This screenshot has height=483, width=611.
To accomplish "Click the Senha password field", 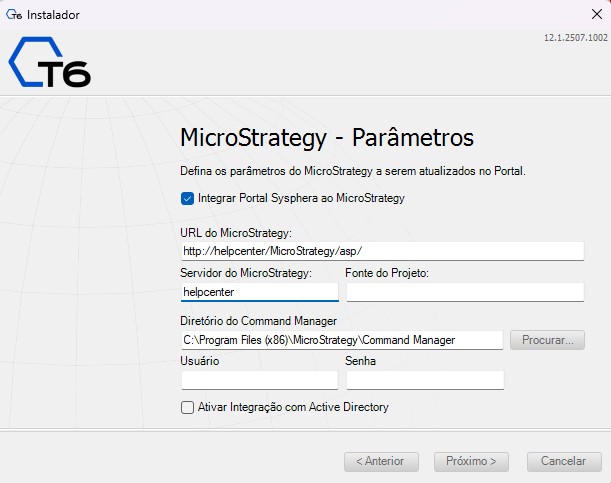I will tap(425, 380).
